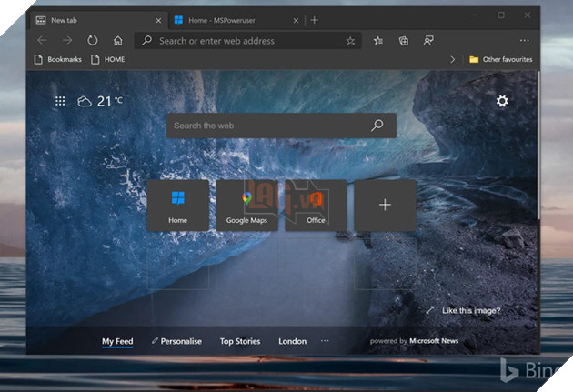The width and height of the screenshot is (573, 392).
Task: Maximize the browser window
Action: click(501, 15)
